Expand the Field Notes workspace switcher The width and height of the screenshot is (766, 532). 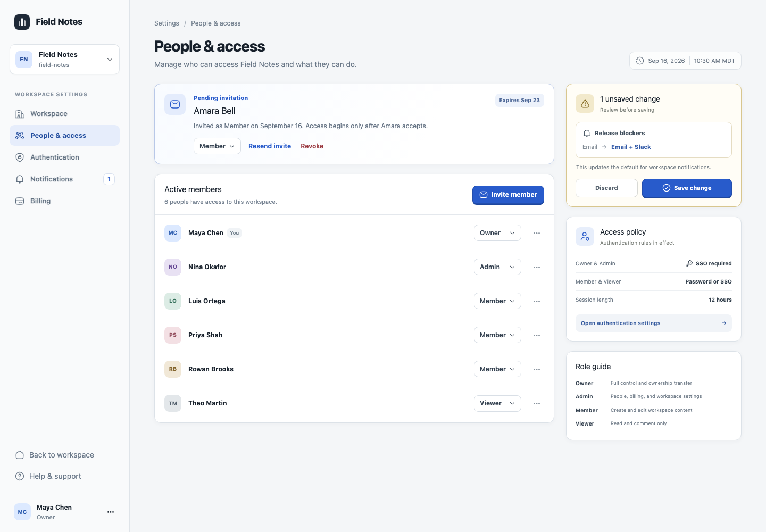tap(64, 60)
